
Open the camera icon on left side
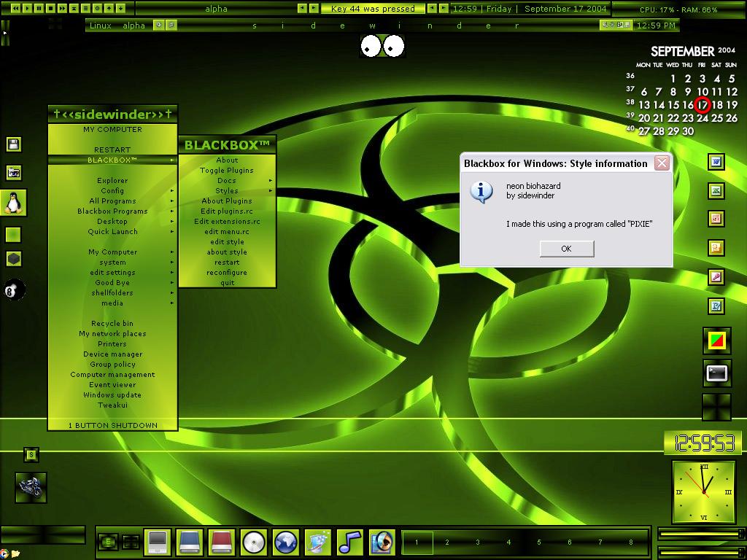coord(13,172)
